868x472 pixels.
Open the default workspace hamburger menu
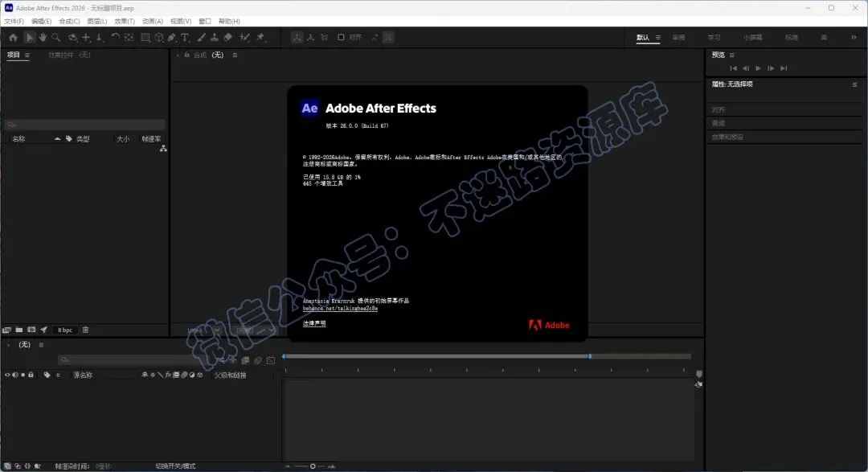click(x=657, y=37)
